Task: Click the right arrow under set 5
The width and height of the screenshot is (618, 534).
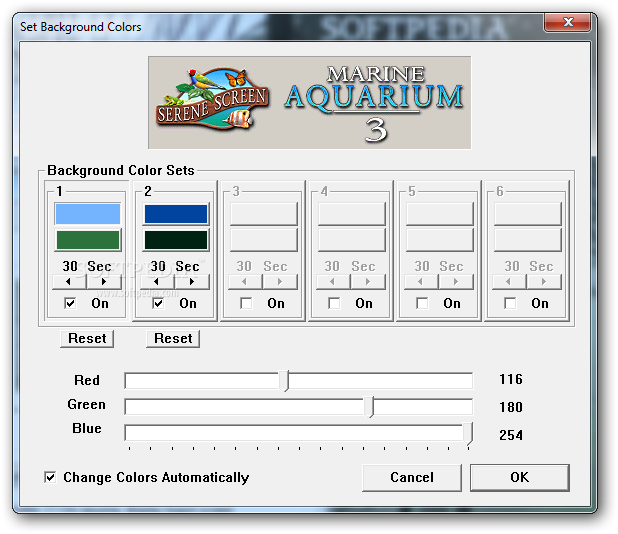Action: 456,282
